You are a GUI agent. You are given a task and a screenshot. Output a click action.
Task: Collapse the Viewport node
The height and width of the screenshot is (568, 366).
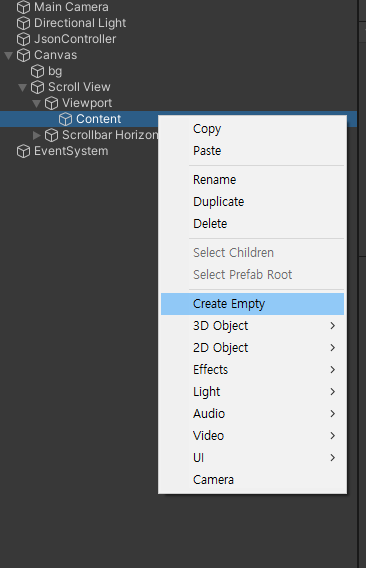pos(36,104)
